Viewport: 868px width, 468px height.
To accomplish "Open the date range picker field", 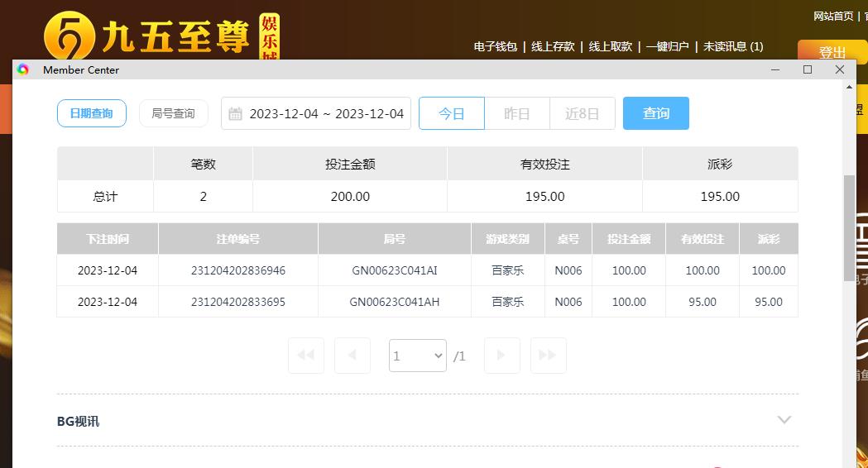I will click(x=316, y=113).
